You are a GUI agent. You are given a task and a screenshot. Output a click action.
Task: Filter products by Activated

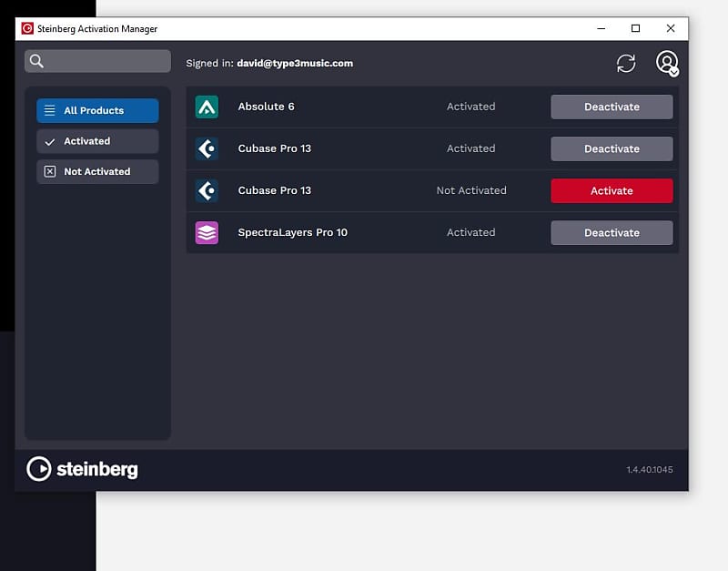(97, 141)
